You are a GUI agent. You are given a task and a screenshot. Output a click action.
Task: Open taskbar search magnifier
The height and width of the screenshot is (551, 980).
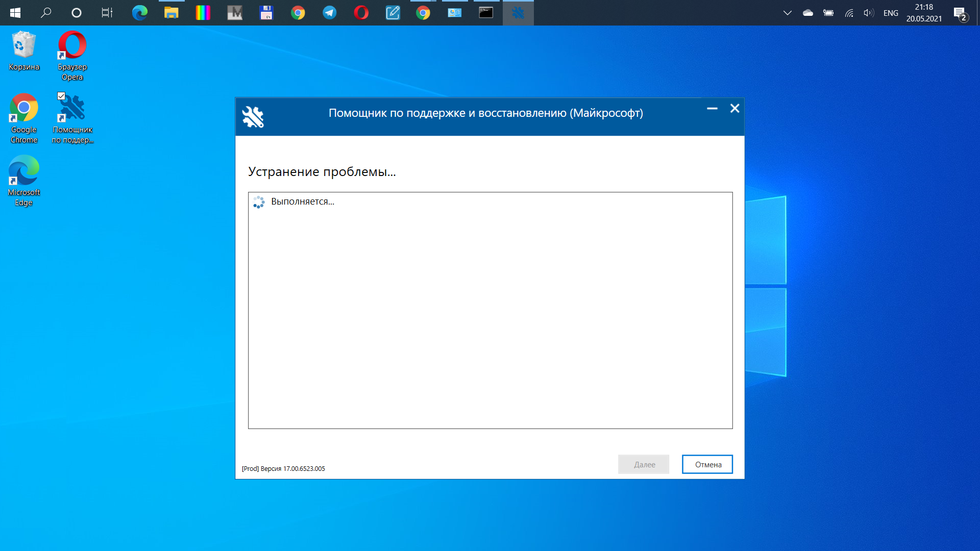[46, 13]
